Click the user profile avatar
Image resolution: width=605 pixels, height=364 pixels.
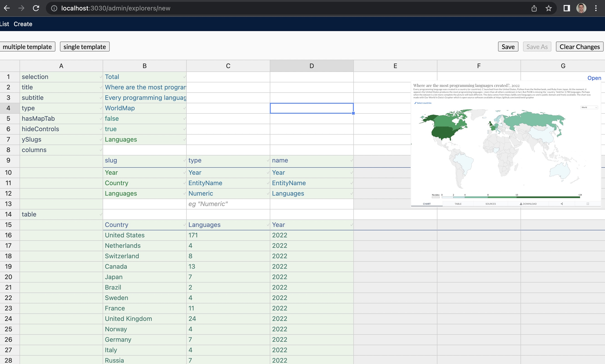[x=581, y=8]
